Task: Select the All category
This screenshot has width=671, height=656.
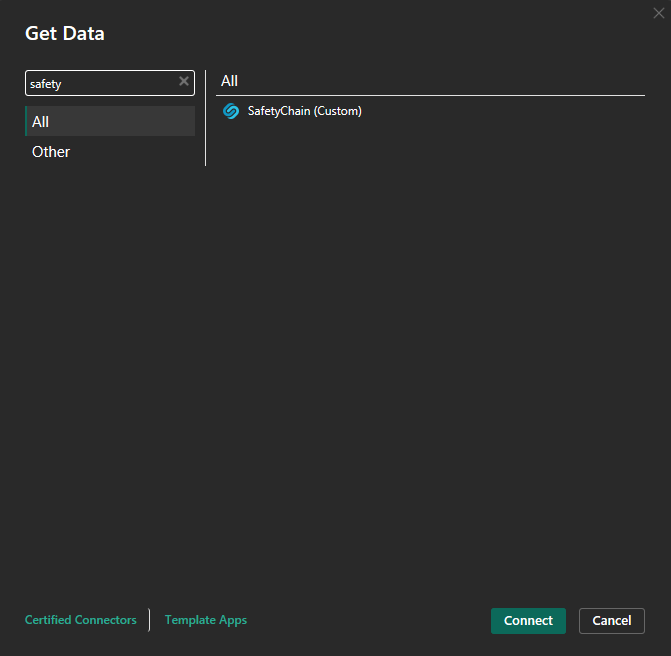Action: [110, 121]
